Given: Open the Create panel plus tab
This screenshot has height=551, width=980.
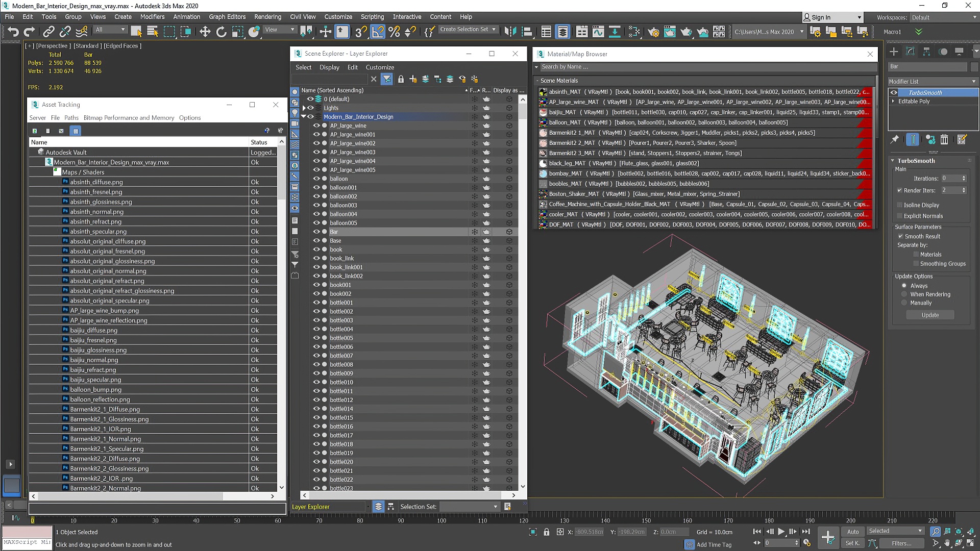Looking at the screenshot, I should [x=894, y=52].
